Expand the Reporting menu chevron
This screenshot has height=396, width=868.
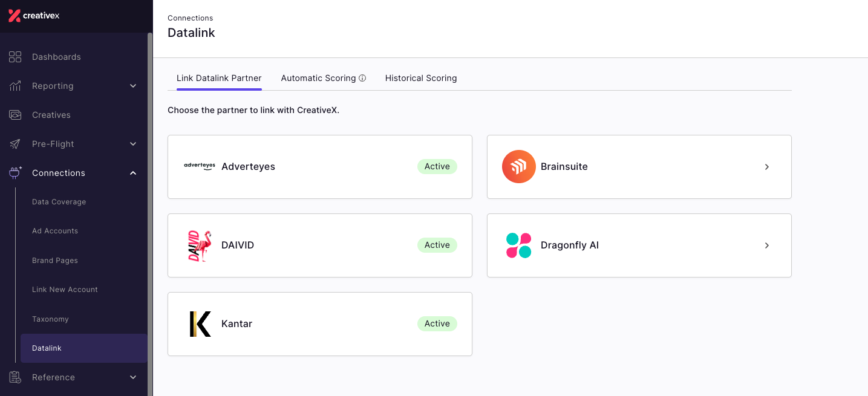coord(133,86)
